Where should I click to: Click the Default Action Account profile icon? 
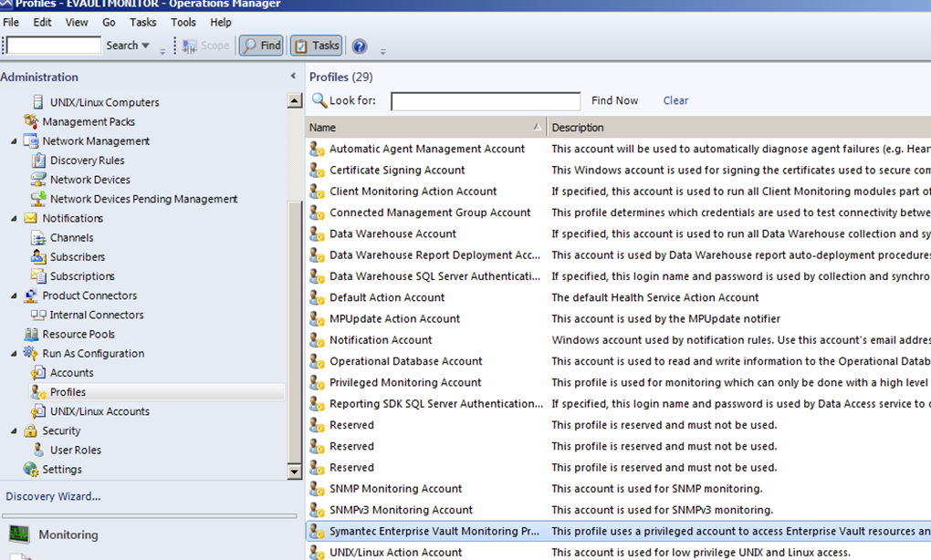317,298
